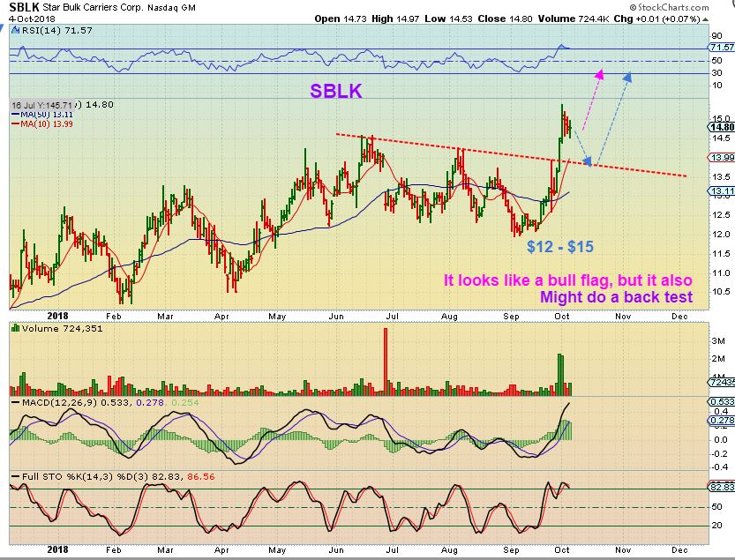Viewport: 735px width, 560px height.
Task: Click the 'Might do a back test' note
Action: tap(617, 297)
